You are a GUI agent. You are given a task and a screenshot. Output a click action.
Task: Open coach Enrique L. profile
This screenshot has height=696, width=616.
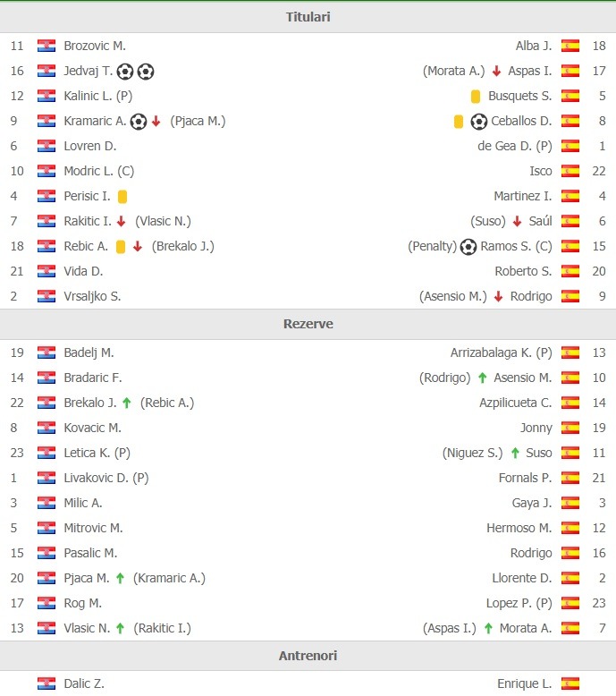pos(525,683)
